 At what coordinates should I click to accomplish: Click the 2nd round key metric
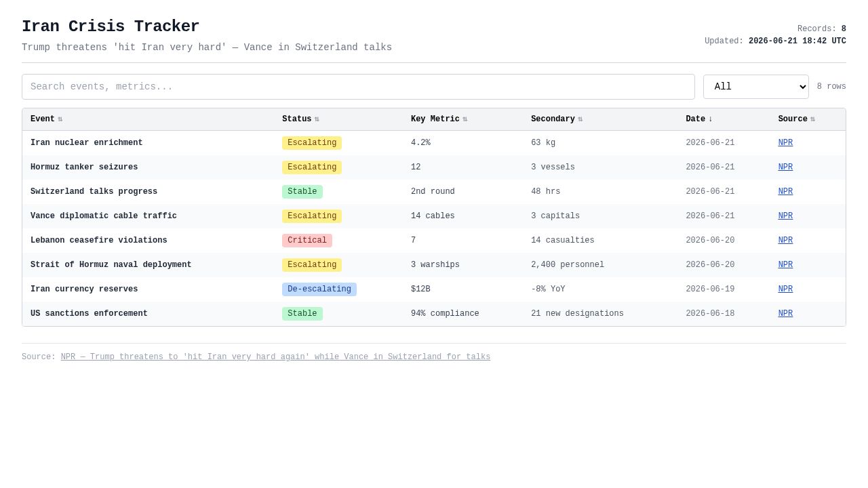[x=433, y=192]
